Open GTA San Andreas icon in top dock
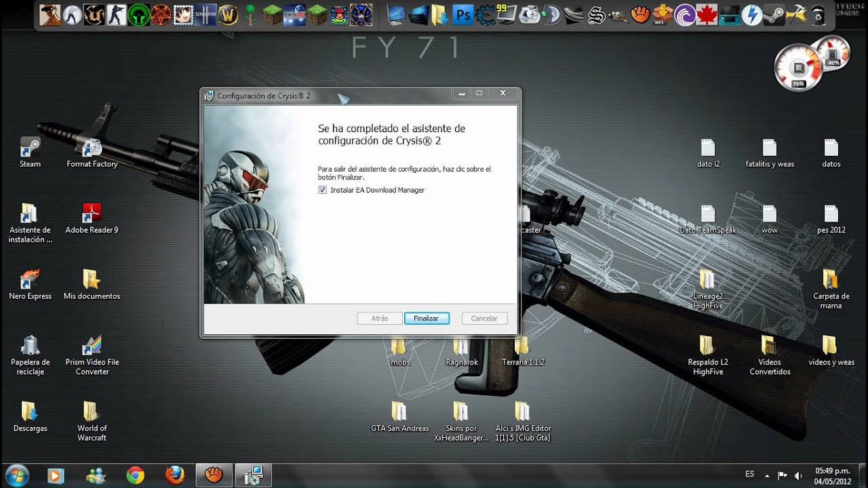 pyautogui.click(x=49, y=15)
